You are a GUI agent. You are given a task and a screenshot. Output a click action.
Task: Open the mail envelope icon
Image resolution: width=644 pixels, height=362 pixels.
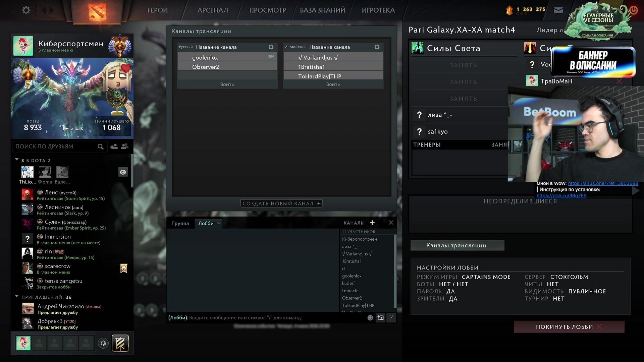tap(558, 10)
